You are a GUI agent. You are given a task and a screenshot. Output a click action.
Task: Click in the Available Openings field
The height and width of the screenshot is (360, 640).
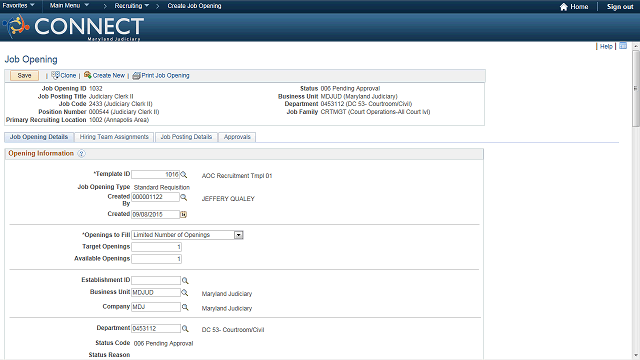tap(156, 259)
